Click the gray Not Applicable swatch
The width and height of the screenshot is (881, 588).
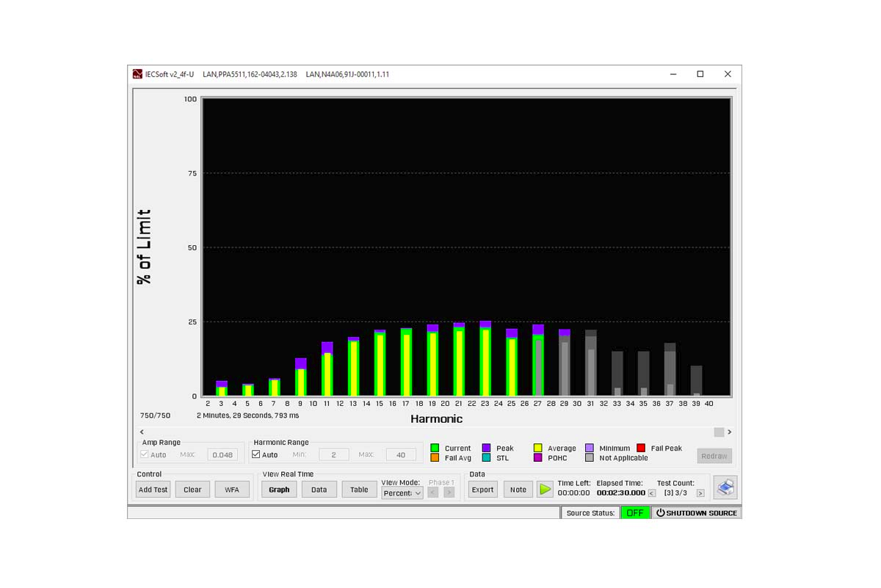[x=590, y=458]
